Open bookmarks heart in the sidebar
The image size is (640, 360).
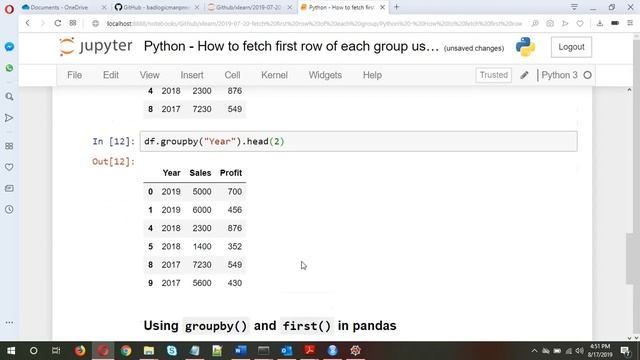9,167
